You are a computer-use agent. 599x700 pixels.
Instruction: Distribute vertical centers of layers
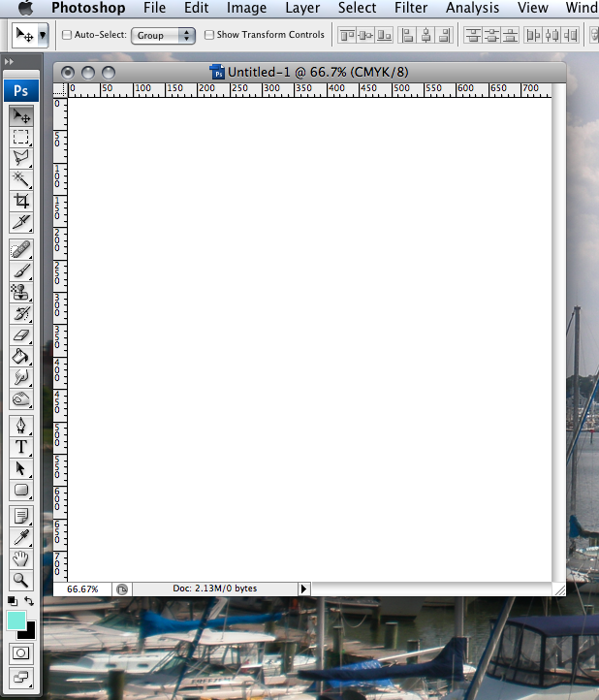tap(491, 35)
